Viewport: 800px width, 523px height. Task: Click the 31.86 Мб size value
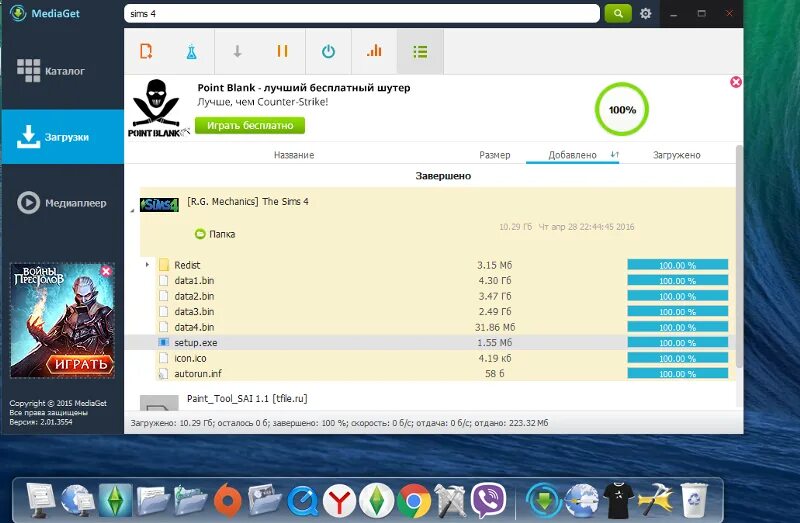(x=495, y=327)
